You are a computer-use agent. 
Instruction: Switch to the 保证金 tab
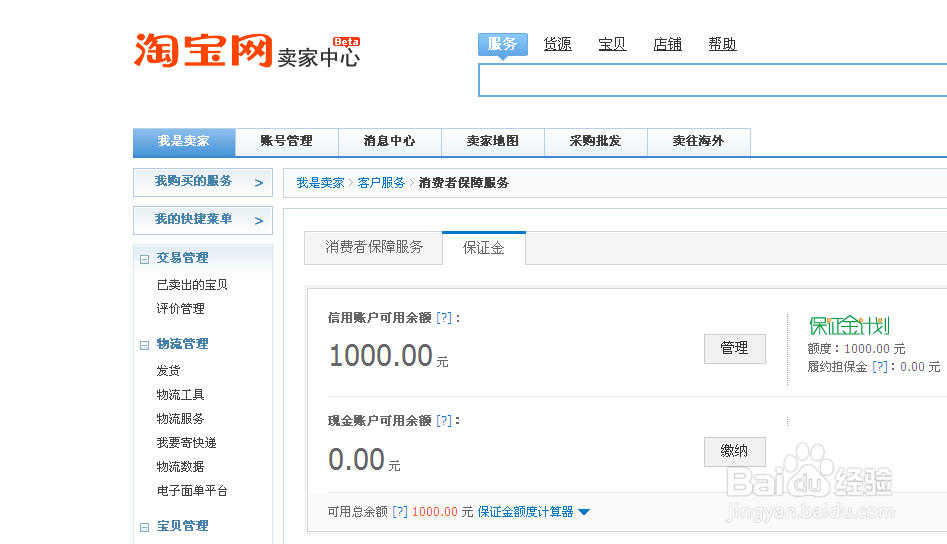click(x=484, y=248)
